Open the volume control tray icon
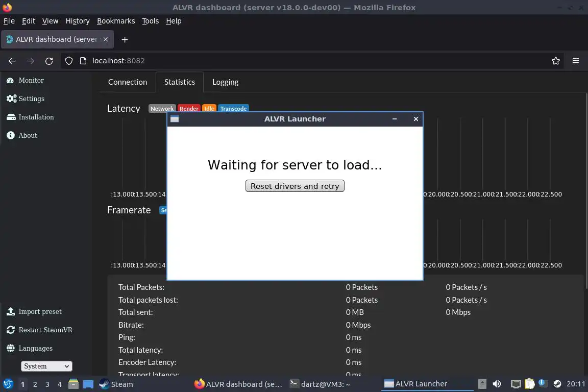Image resolution: width=588 pixels, height=392 pixels. 497,384
